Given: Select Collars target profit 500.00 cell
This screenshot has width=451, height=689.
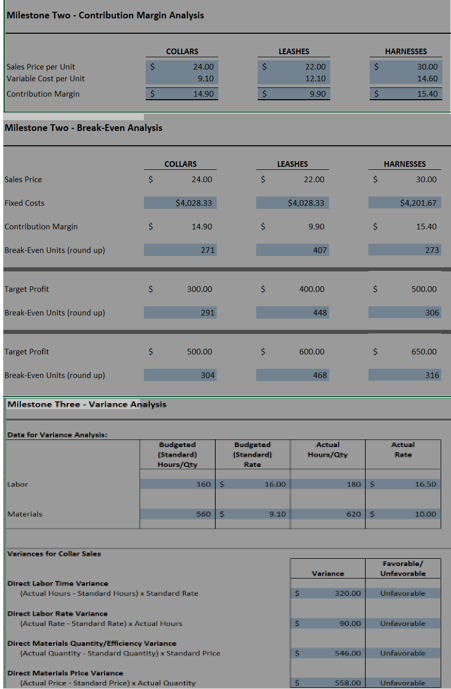Looking at the screenshot, I should pos(180,352).
